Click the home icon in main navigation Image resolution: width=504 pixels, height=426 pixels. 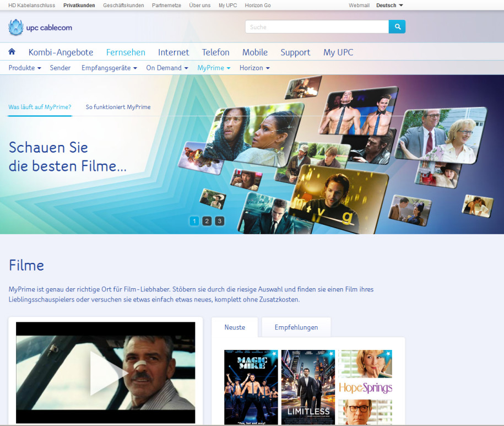12,51
